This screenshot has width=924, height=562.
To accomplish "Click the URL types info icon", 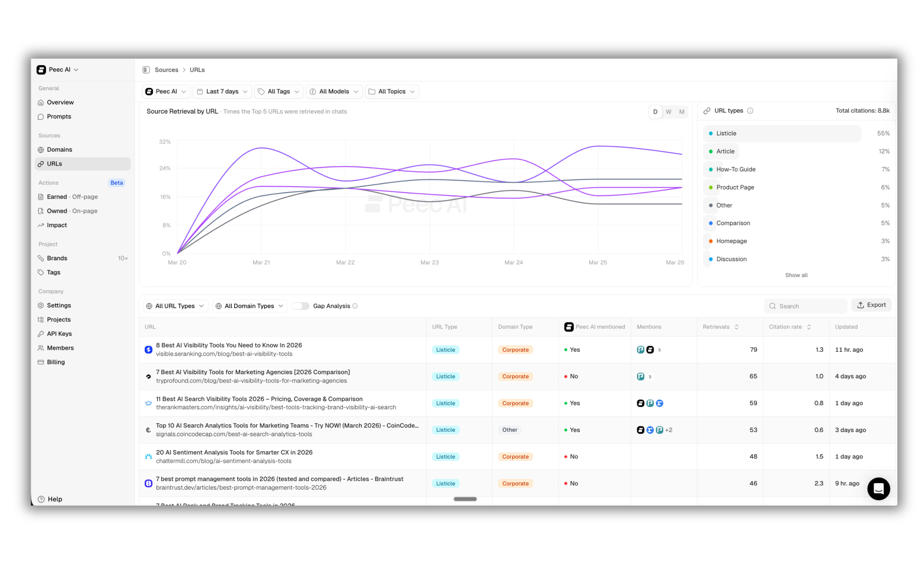I will click(750, 111).
